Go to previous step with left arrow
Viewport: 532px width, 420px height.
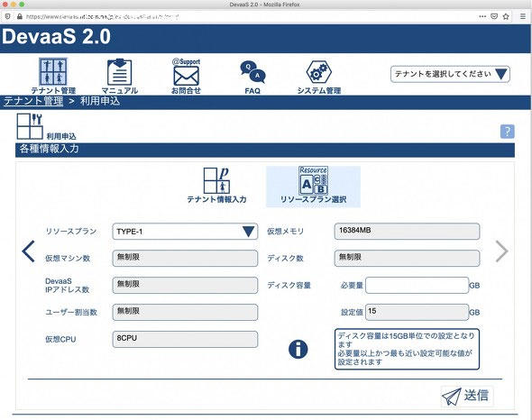[28, 251]
